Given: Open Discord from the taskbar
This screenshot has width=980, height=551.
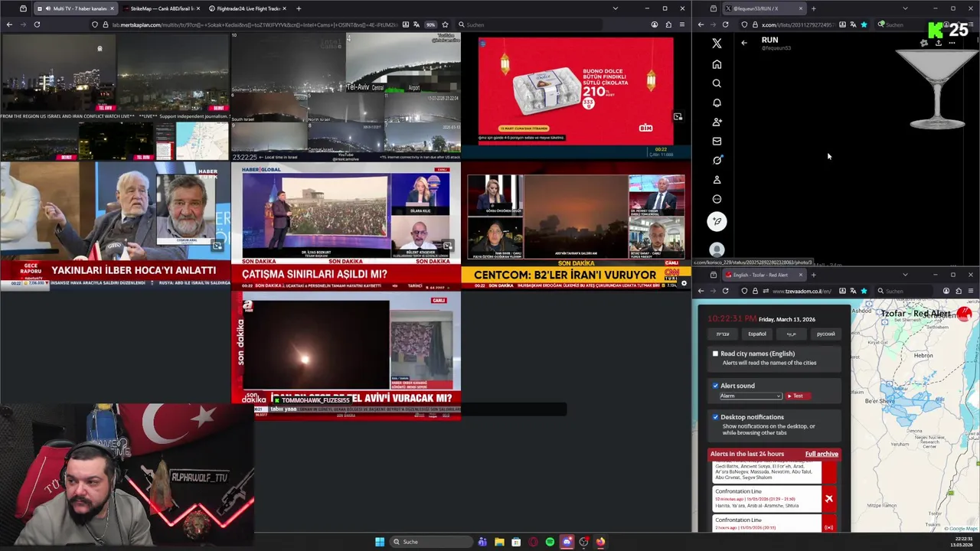Looking at the screenshot, I should point(567,542).
